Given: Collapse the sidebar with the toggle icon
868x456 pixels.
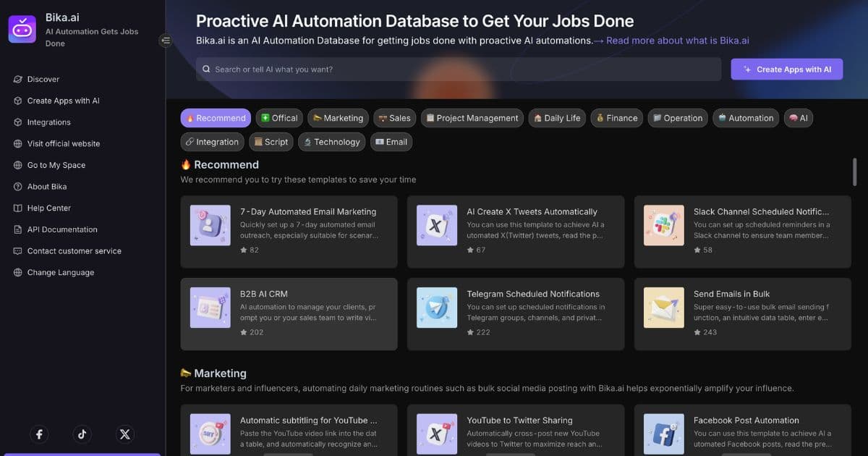Looking at the screenshot, I should click(166, 41).
